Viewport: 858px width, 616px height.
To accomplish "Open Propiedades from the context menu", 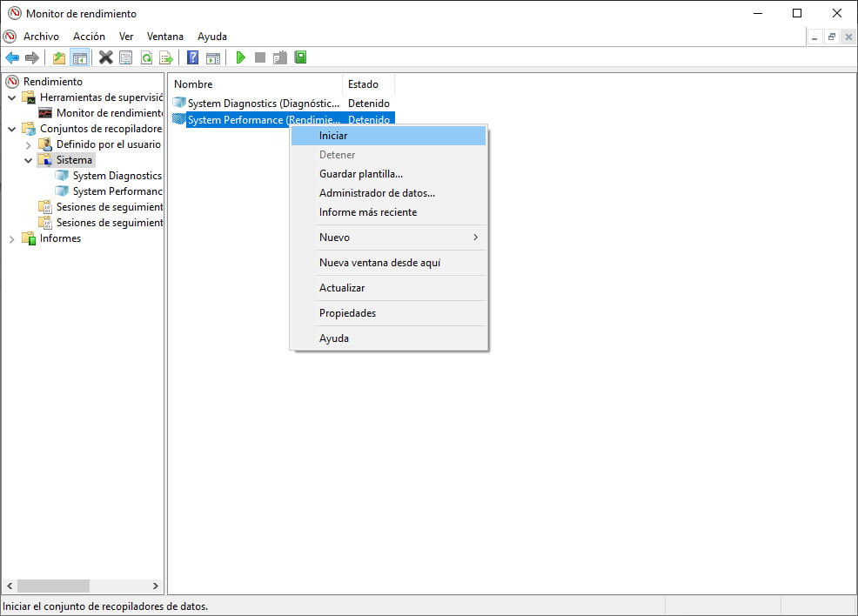I will (x=388, y=313).
